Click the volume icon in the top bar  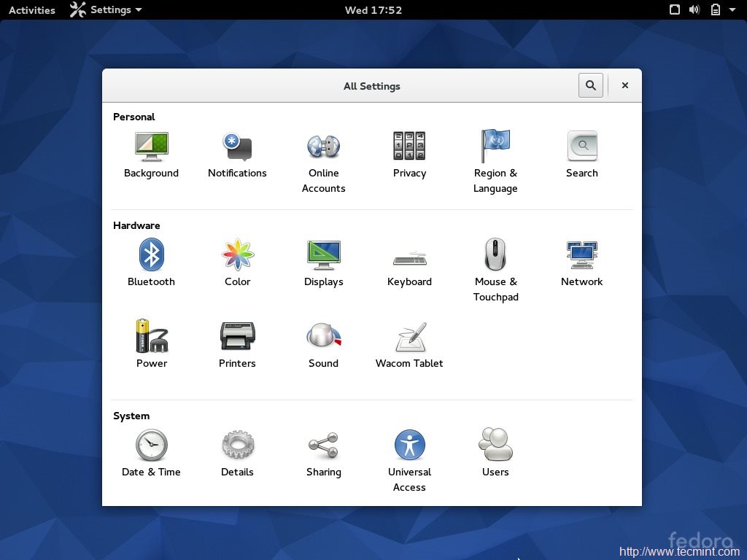pyautogui.click(x=694, y=9)
